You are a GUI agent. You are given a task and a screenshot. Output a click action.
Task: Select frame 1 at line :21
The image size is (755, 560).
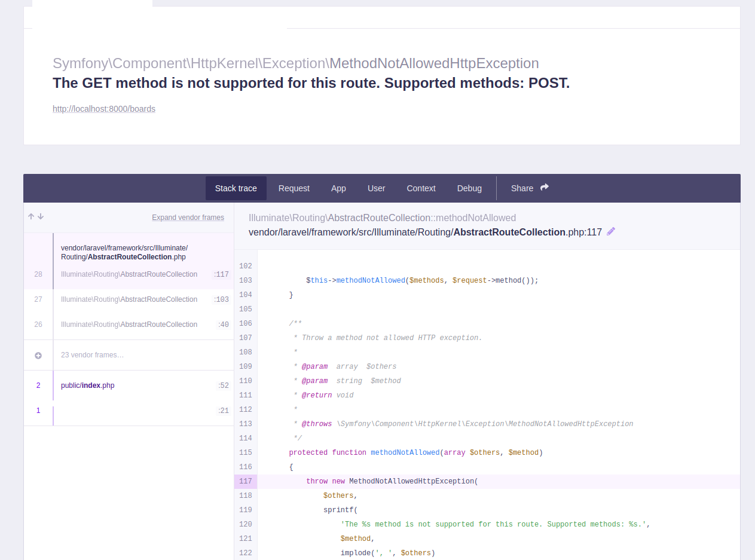(129, 411)
